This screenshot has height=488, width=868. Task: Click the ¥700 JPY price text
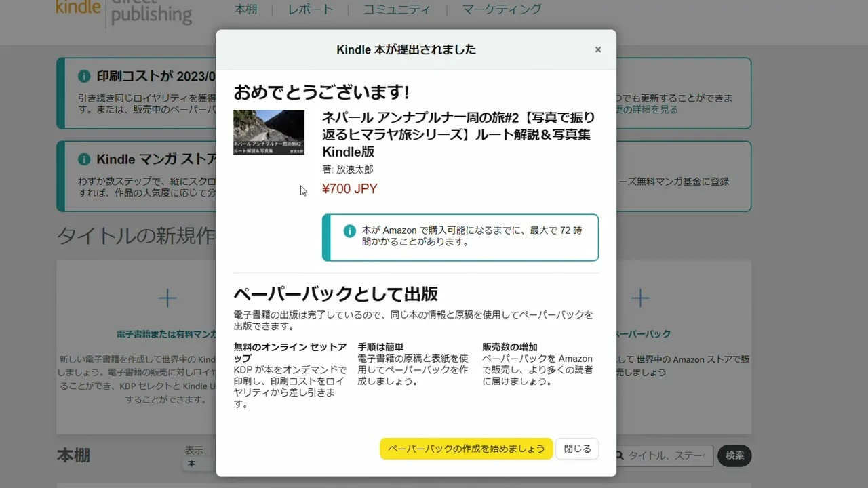point(350,189)
